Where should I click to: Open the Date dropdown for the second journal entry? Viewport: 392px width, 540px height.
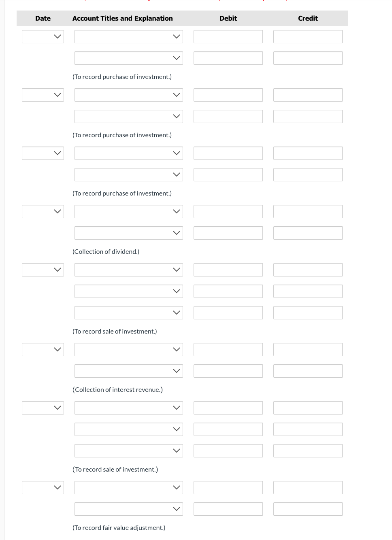pyautogui.click(x=43, y=95)
